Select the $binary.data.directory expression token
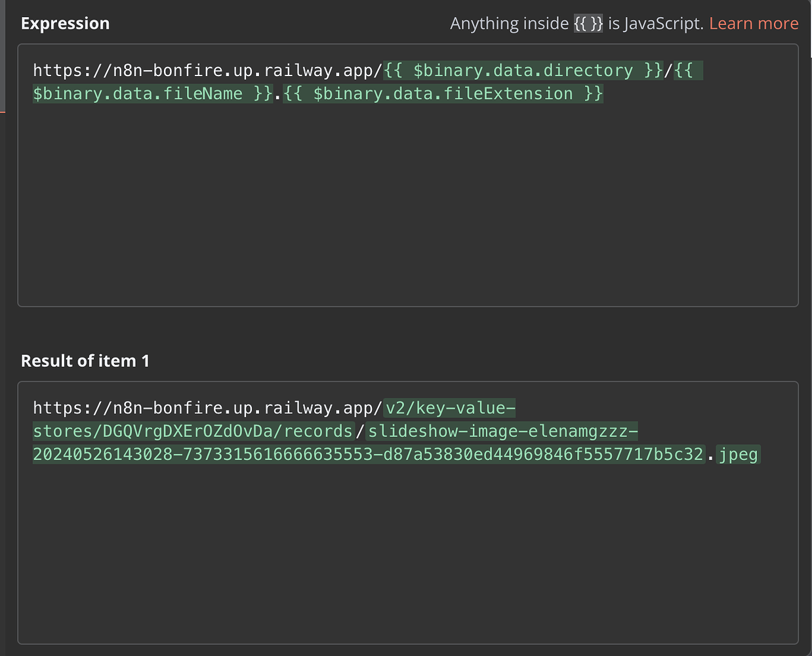Screen dimensions: 812x656 tap(523, 70)
